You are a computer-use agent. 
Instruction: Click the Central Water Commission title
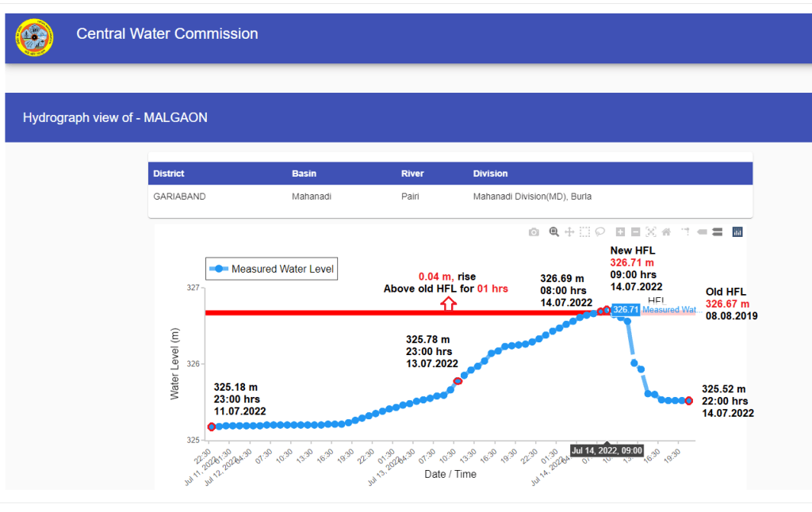click(167, 34)
